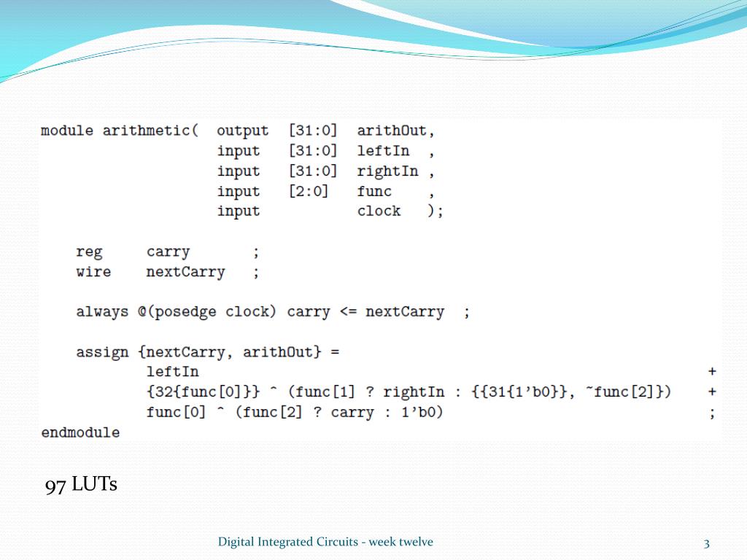
Task: Click the 'leftIn' port name in header
Action: [383, 151]
